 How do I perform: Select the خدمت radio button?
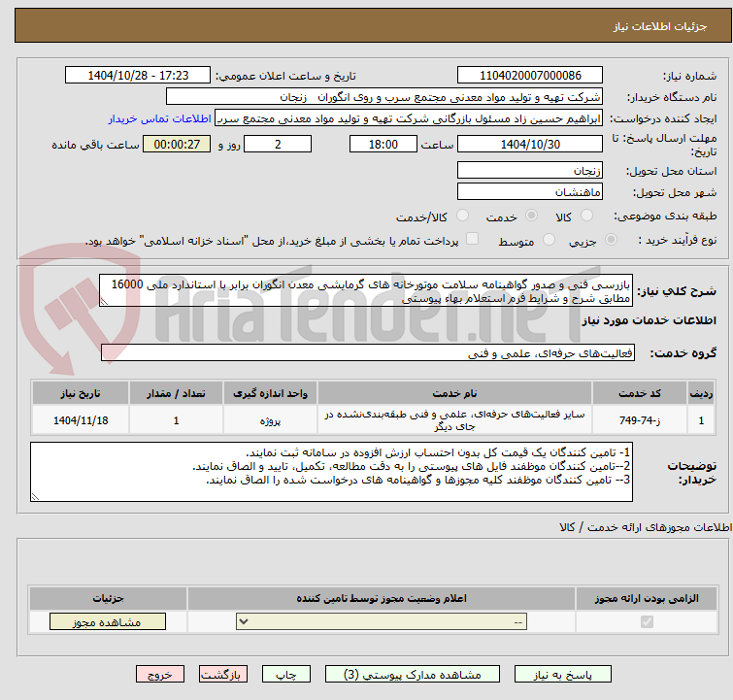click(x=531, y=216)
